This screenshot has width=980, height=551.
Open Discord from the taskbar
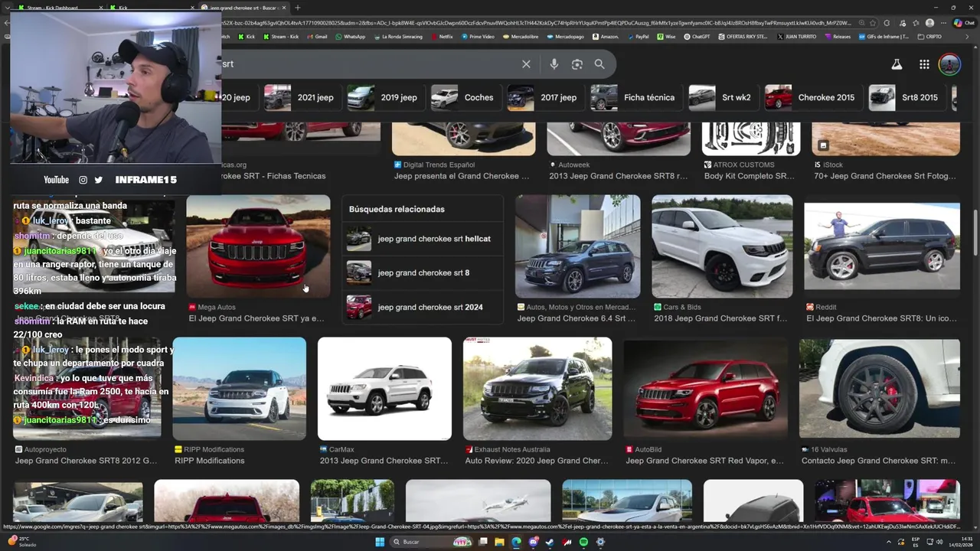533,542
